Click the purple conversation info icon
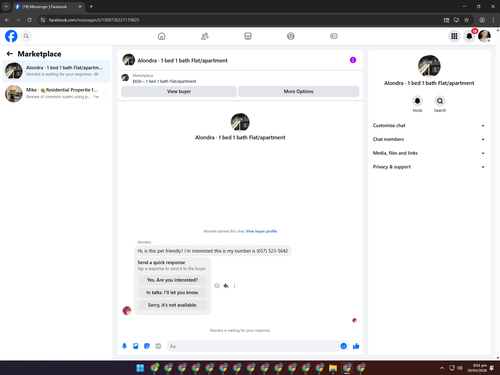Image resolution: width=500 pixels, height=375 pixels. click(x=353, y=60)
